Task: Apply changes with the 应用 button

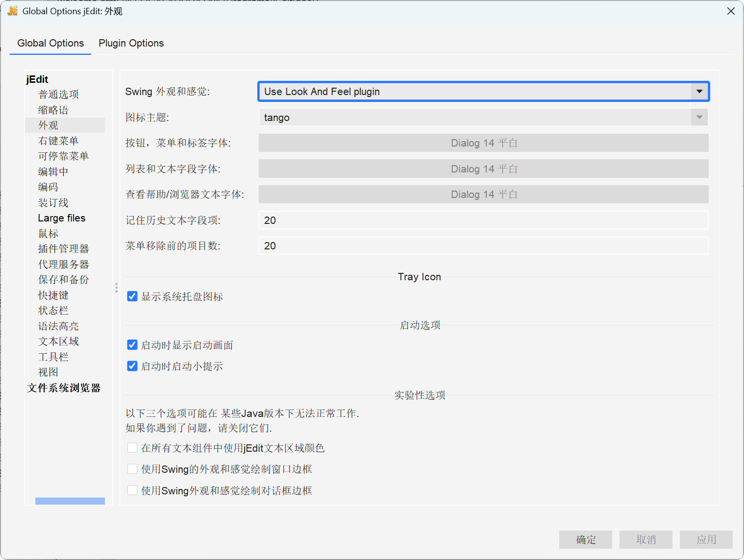Action: (706, 539)
